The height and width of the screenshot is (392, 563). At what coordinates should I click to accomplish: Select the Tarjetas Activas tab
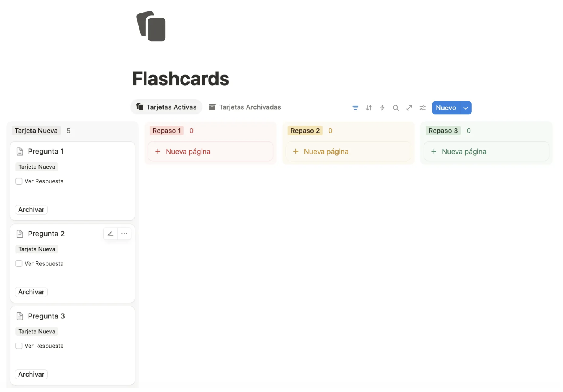[x=166, y=107]
